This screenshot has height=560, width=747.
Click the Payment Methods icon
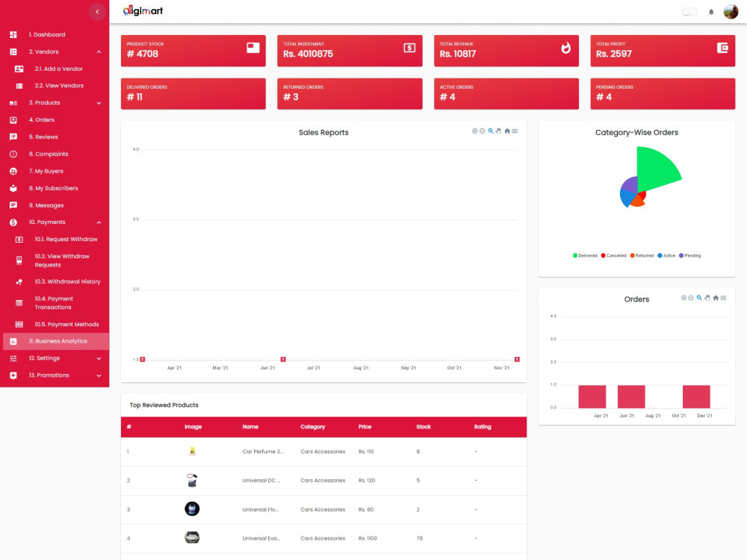(19, 325)
